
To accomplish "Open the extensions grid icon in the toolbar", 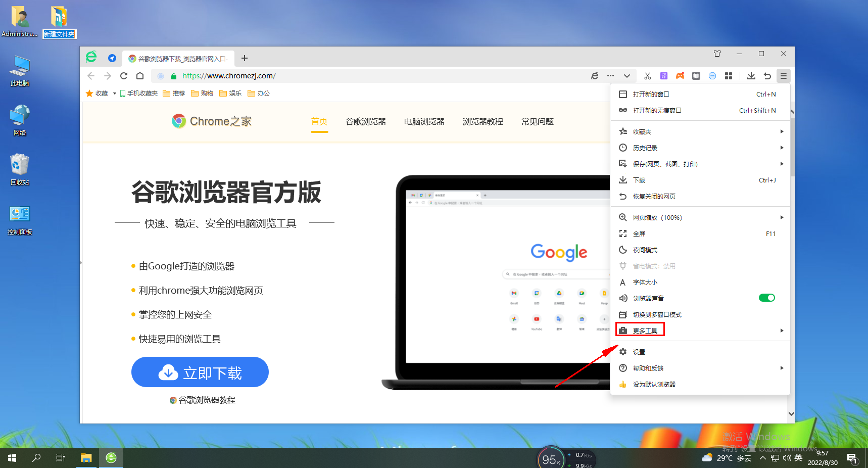I will 729,76.
